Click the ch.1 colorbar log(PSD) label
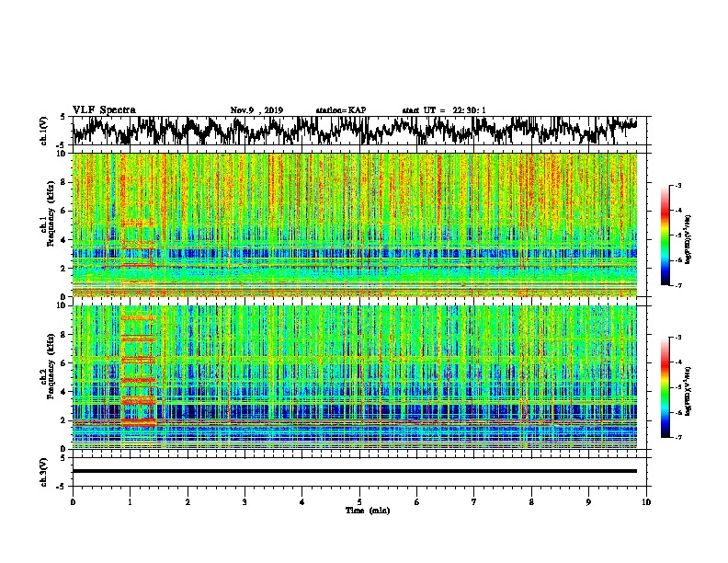 (x=688, y=240)
